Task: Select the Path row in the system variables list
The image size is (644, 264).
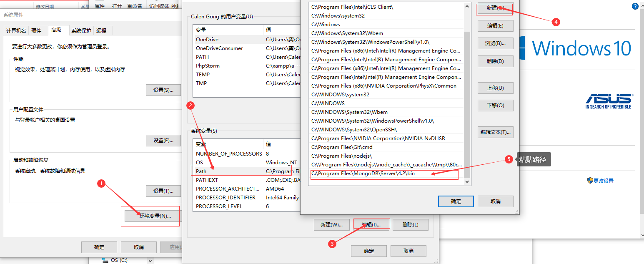Action: pos(247,171)
